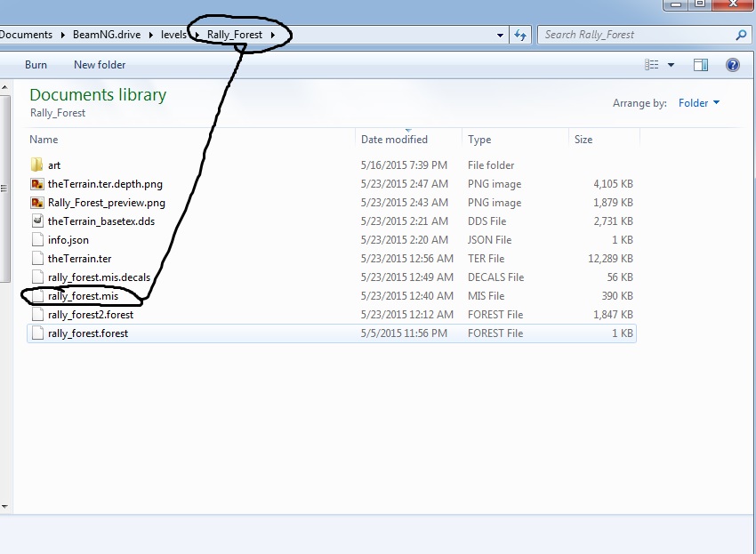Open the view options dropdown arrow
The width and height of the screenshot is (756, 554).
pos(671,65)
